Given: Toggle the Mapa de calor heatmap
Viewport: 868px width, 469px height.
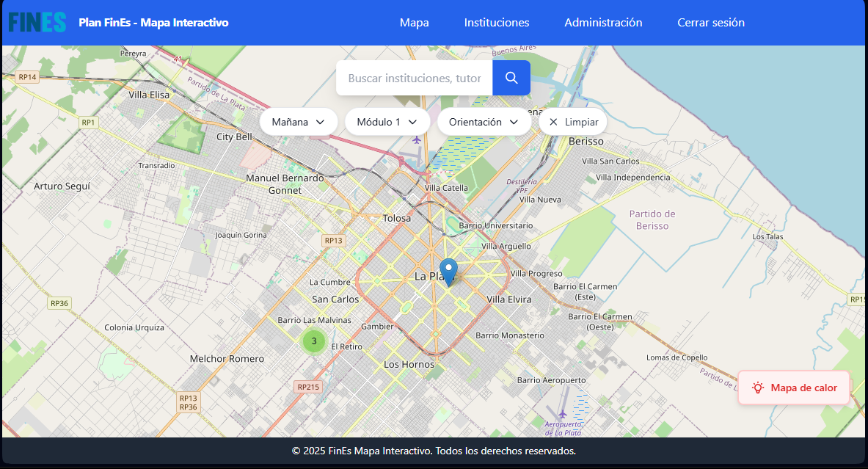Looking at the screenshot, I should 794,388.
